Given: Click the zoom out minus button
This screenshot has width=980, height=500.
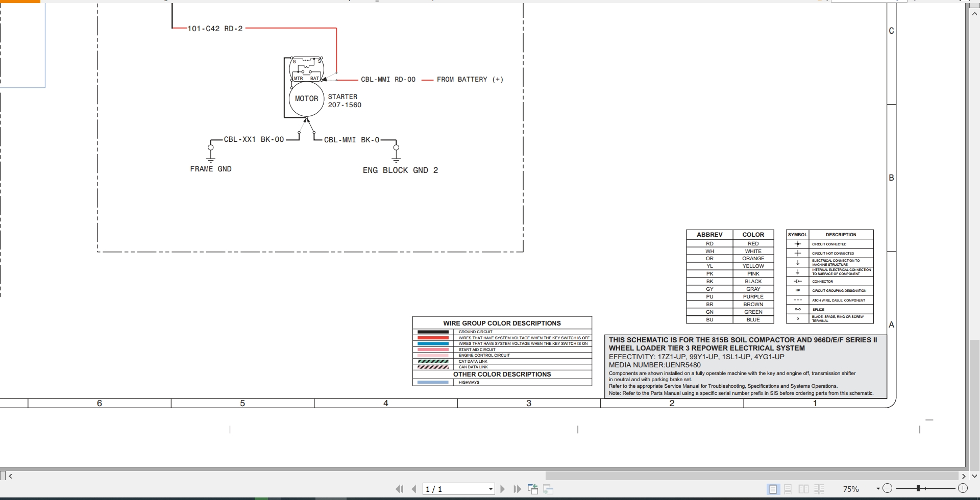Looking at the screenshot, I should [887, 488].
